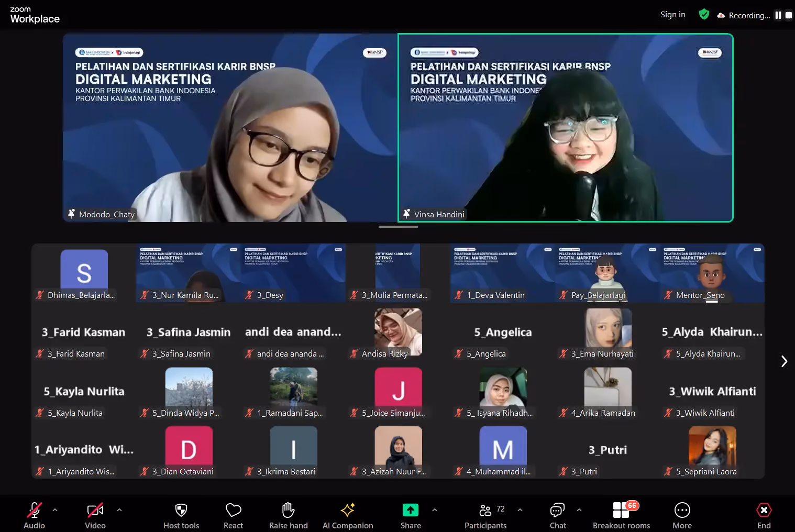Open AI Companion sparkle icon
Image resolution: width=795 pixels, height=532 pixels.
348,510
